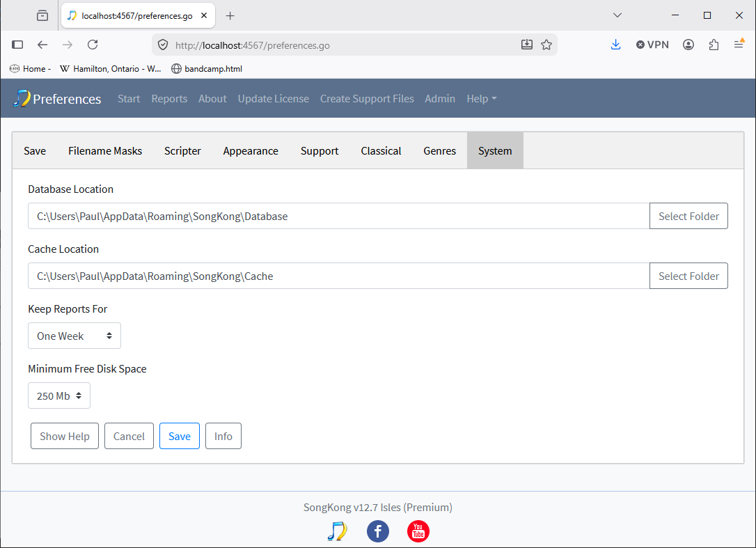Open the browser hamburger menu
The width and height of the screenshot is (756, 548).
pos(739,45)
